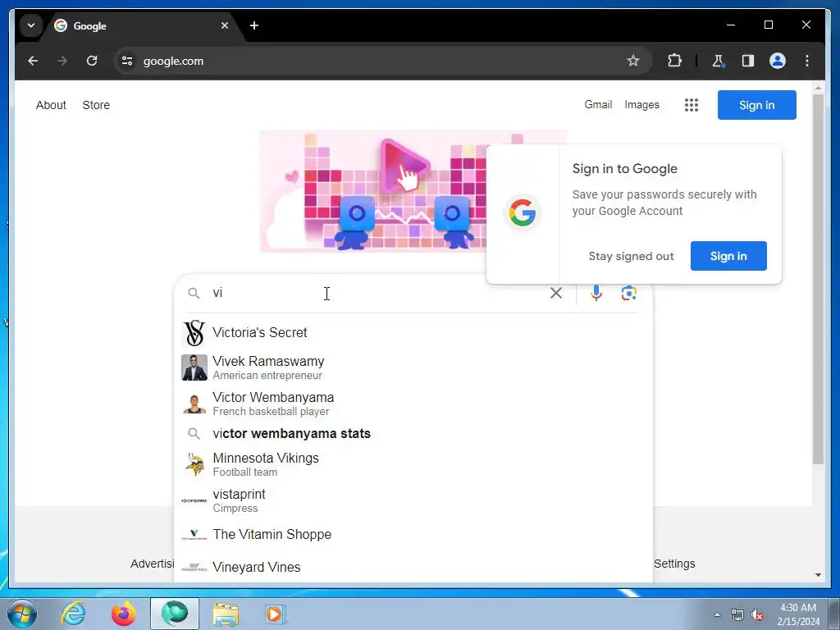Viewport: 840px width, 630px height.
Task: Select the Victoria's Secret suggestion
Action: [x=413, y=333]
